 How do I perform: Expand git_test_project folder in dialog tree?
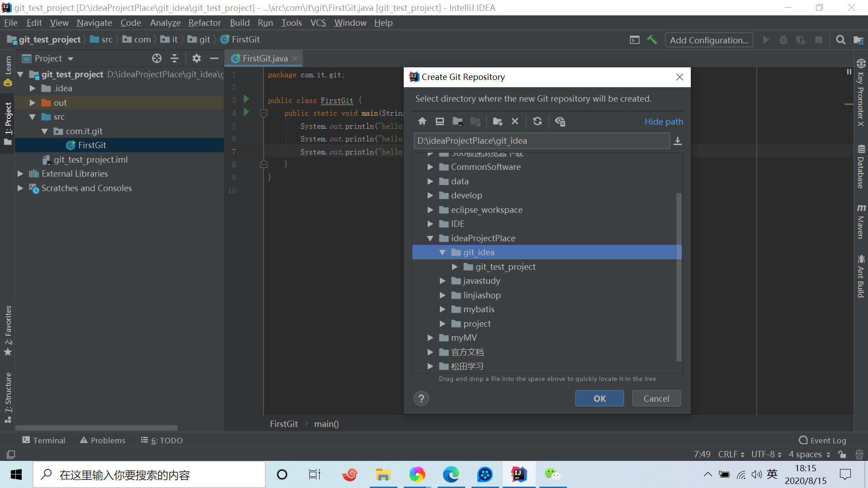pyautogui.click(x=454, y=267)
